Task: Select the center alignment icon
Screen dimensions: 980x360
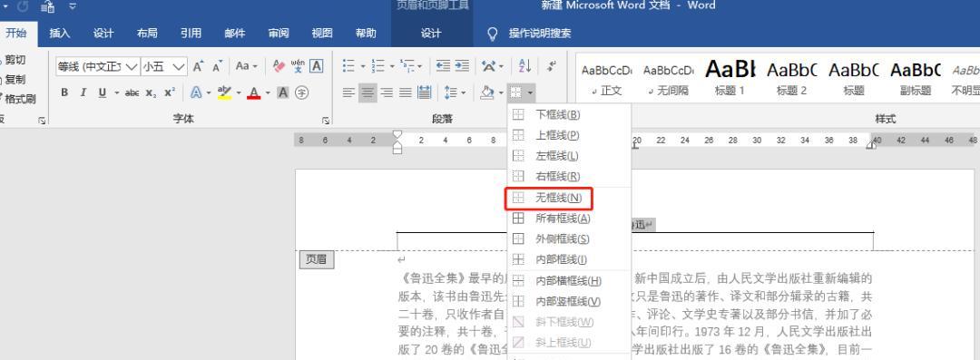Action: (367, 92)
